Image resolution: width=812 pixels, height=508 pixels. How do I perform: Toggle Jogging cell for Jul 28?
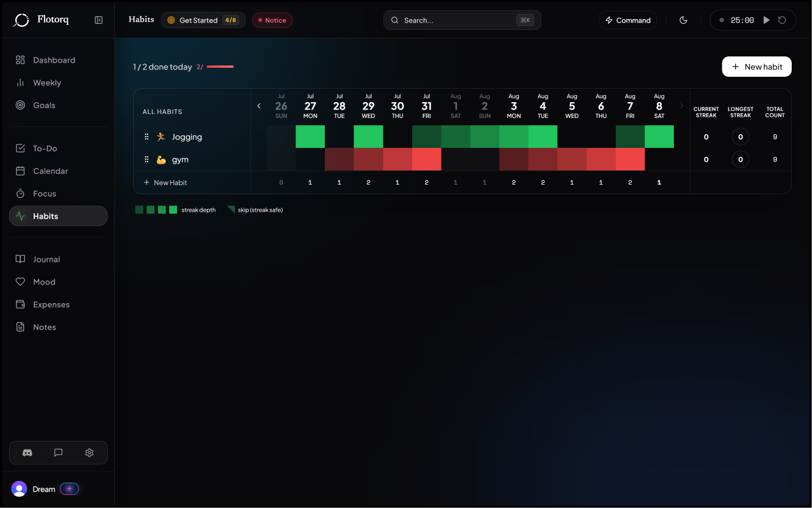(x=339, y=137)
